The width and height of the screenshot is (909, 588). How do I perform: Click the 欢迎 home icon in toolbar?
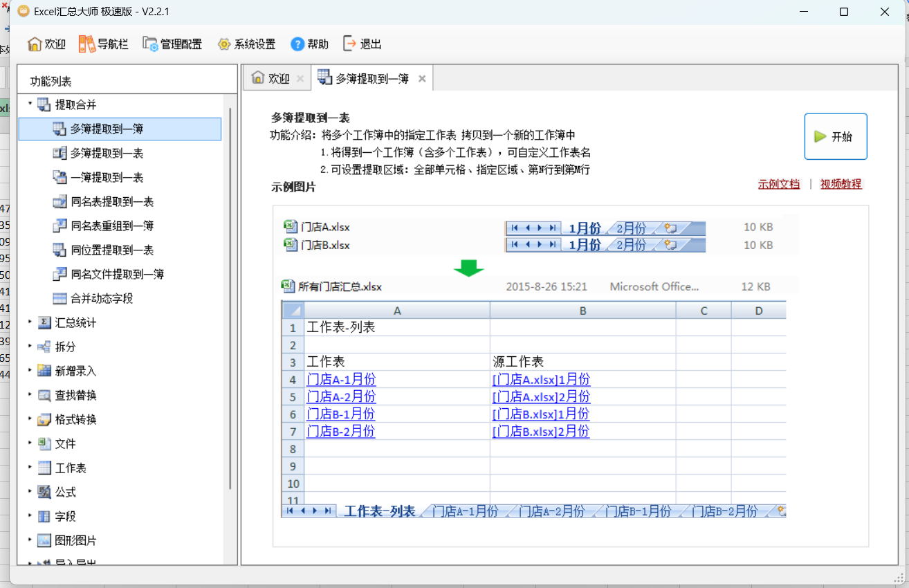click(x=35, y=44)
